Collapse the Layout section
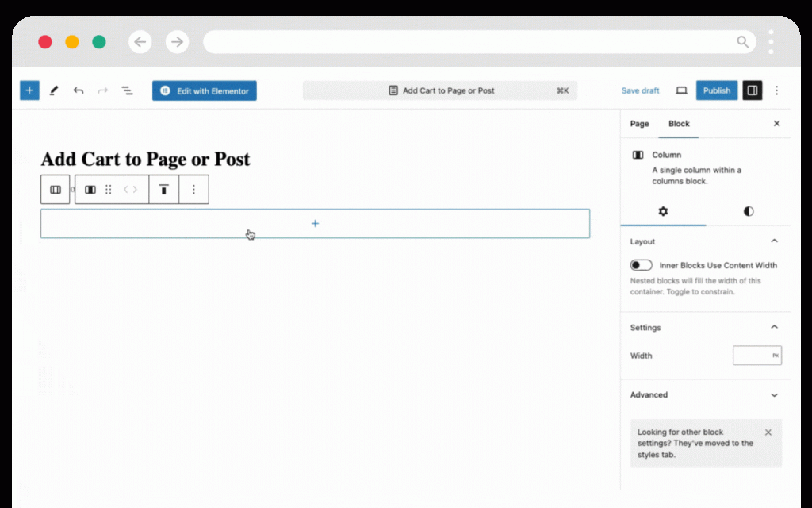Screen dimensions: 812x508 [x=774, y=241]
